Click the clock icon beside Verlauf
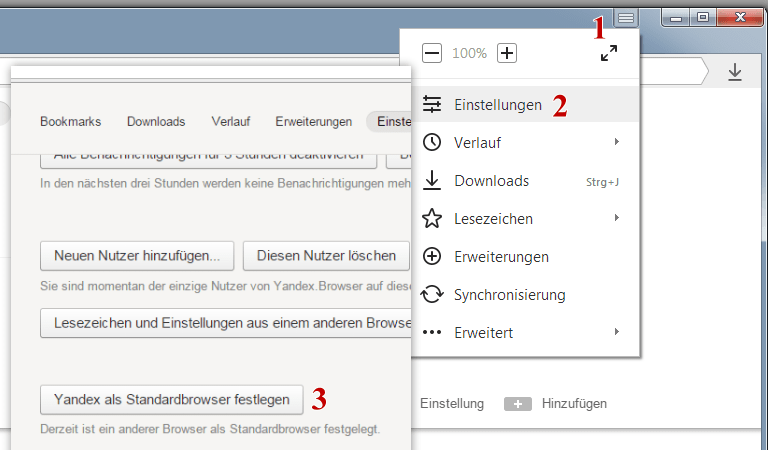The width and height of the screenshot is (768, 450). 432,142
